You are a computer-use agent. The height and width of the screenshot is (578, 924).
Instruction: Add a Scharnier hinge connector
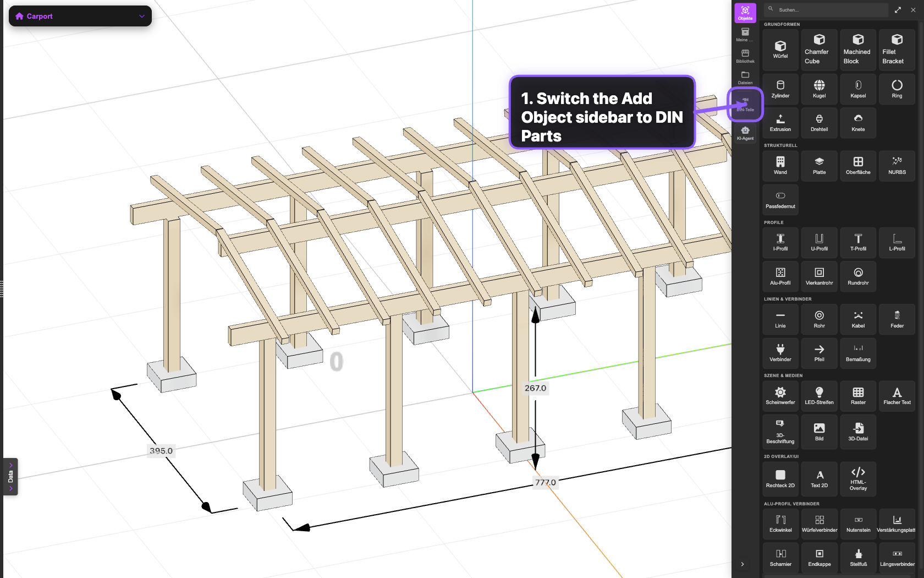point(780,557)
